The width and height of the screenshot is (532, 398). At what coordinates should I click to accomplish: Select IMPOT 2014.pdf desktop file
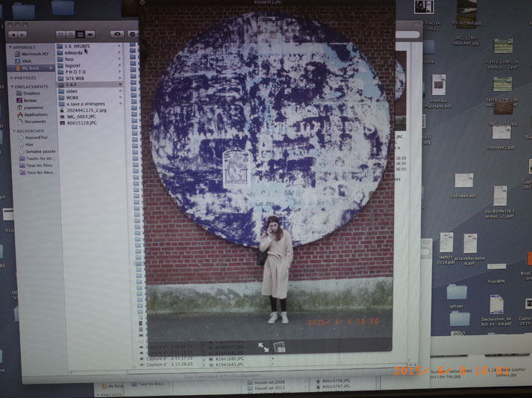tap(445, 248)
